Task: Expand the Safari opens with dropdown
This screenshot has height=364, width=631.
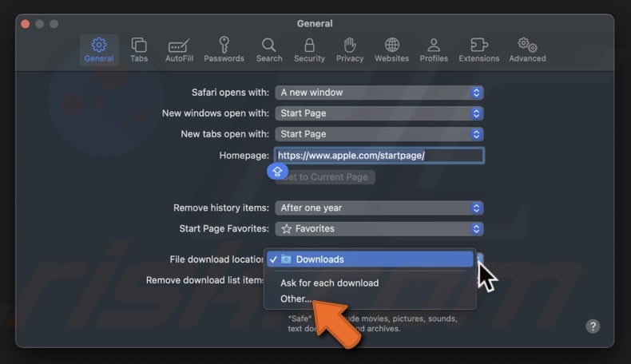Action: 379,93
